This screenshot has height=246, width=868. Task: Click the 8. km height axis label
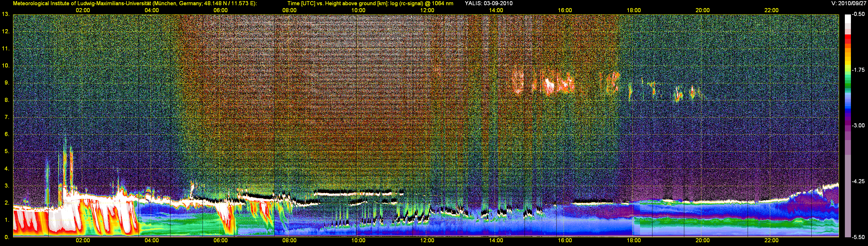pyautogui.click(x=7, y=100)
